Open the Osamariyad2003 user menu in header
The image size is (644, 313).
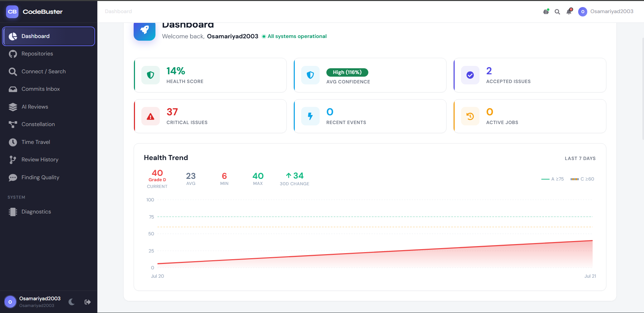(x=606, y=11)
